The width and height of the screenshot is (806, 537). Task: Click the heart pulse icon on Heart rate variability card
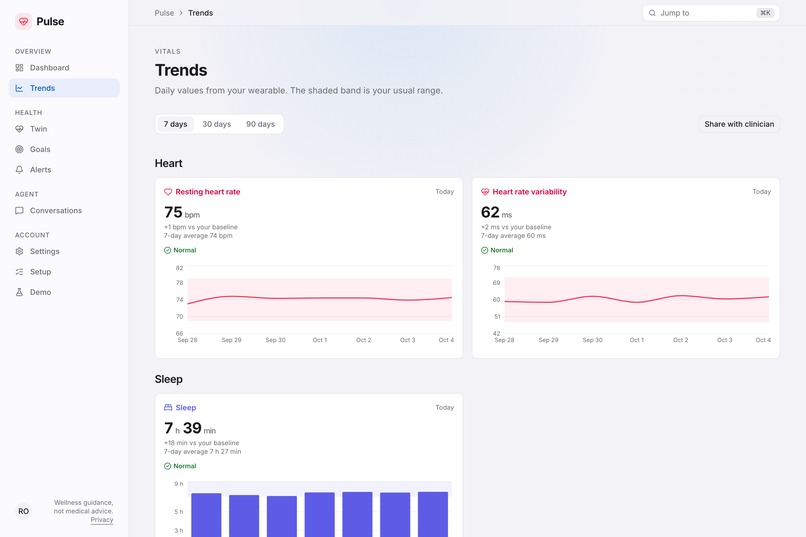point(485,192)
